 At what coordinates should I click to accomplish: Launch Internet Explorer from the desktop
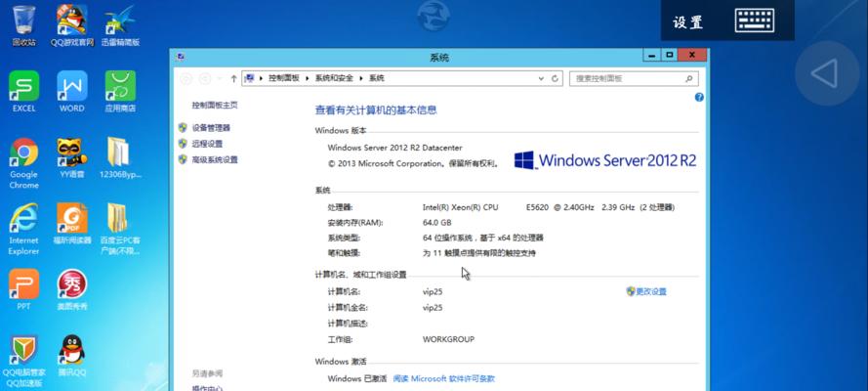[x=23, y=229]
